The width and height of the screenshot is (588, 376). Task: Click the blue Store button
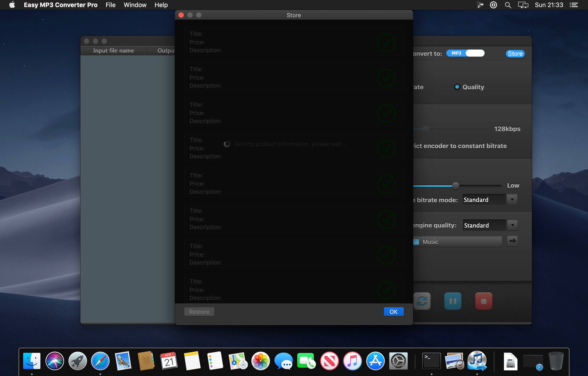515,54
